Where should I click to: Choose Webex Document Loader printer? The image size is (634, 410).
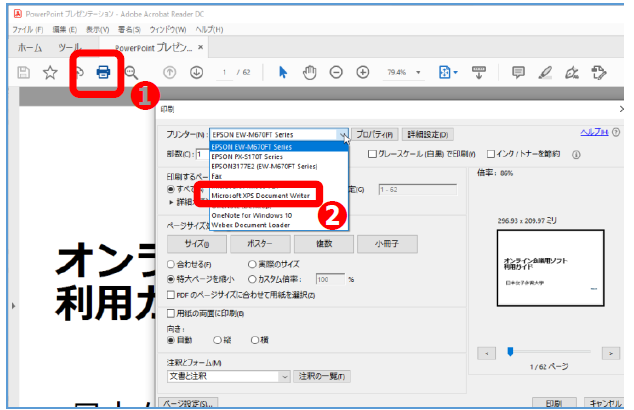[x=279, y=225]
